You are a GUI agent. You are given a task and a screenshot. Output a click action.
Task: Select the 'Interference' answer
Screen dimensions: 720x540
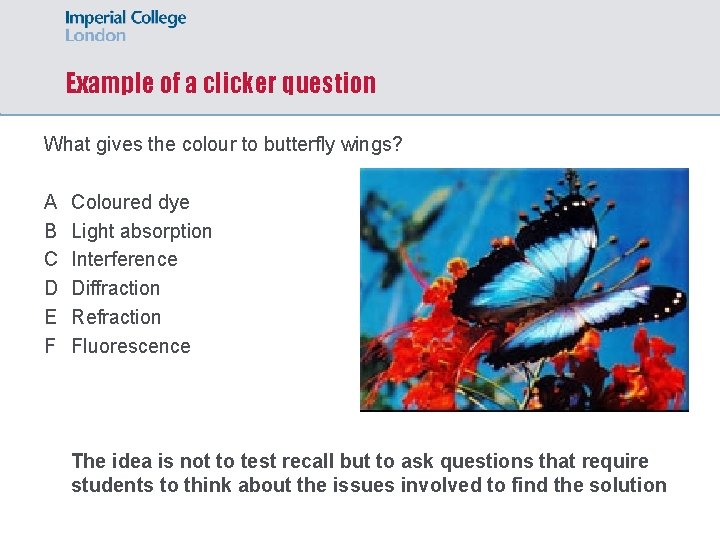[124, 260]
